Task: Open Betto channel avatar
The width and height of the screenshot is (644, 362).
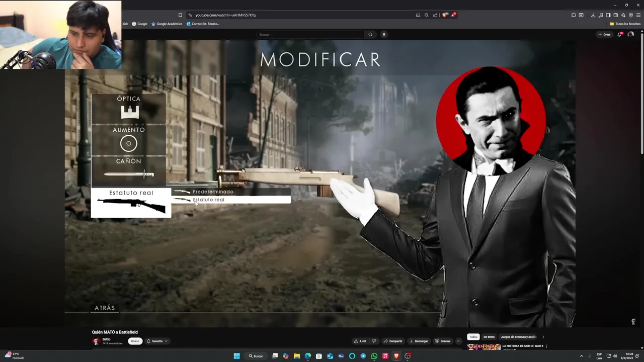Action: (x=96, y=341)
